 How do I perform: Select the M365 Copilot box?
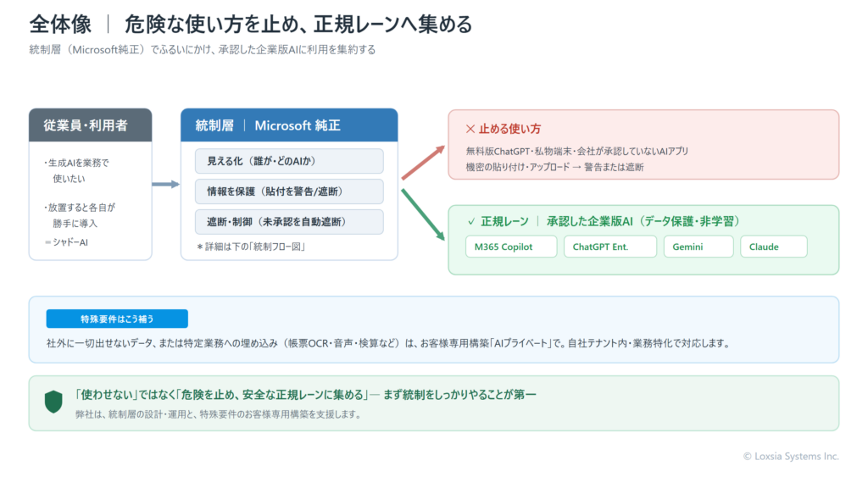pyautogui.click(x=511, y=247)
